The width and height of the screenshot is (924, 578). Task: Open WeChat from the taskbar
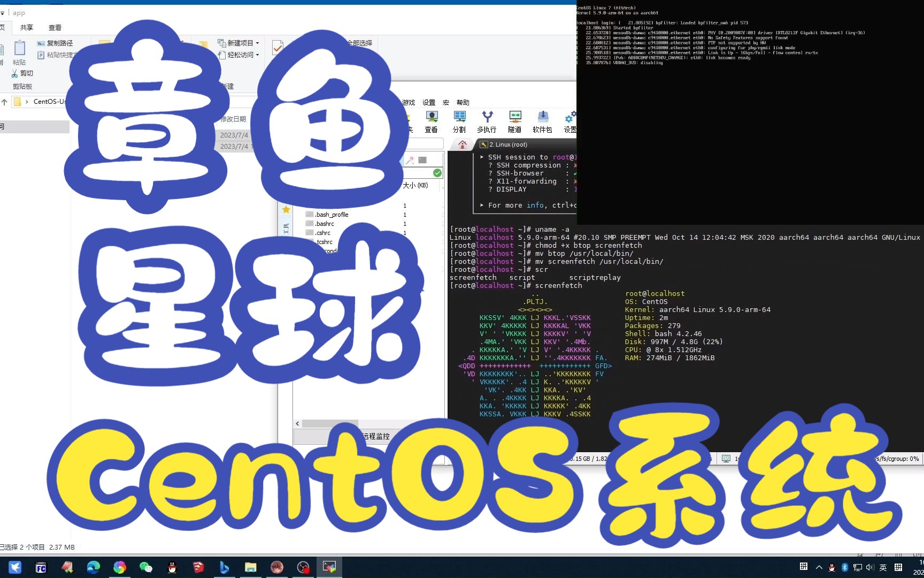pyautogui.click(x=145, y=567)
